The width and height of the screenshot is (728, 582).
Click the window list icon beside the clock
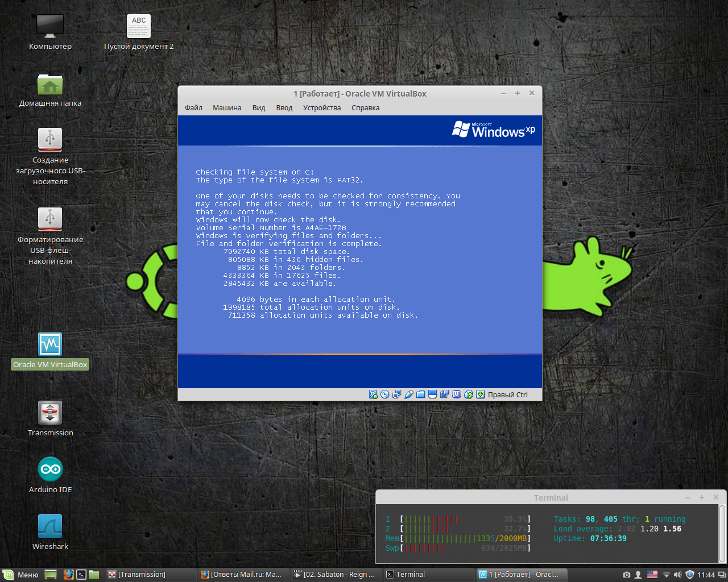(x=721, y=575)
